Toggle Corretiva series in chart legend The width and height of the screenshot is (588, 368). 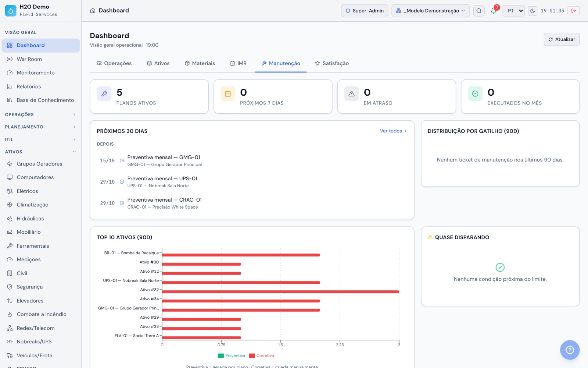262,355
